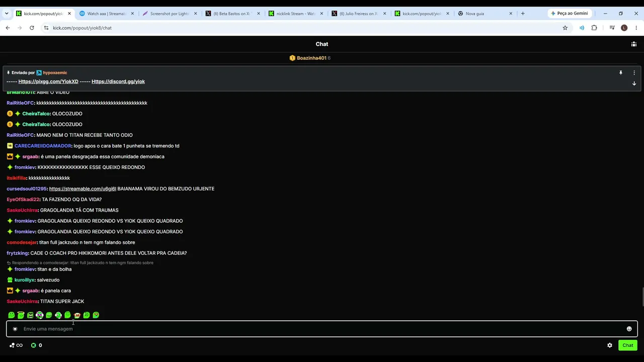Click username EyeOfSkadi22
The height and width of the screenshot is (362, 644).
23,200
